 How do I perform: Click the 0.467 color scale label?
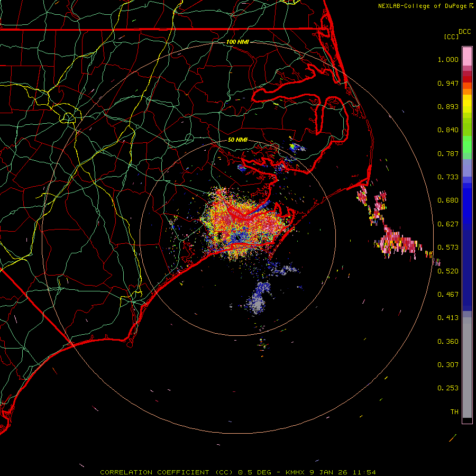tap(448, 295)
